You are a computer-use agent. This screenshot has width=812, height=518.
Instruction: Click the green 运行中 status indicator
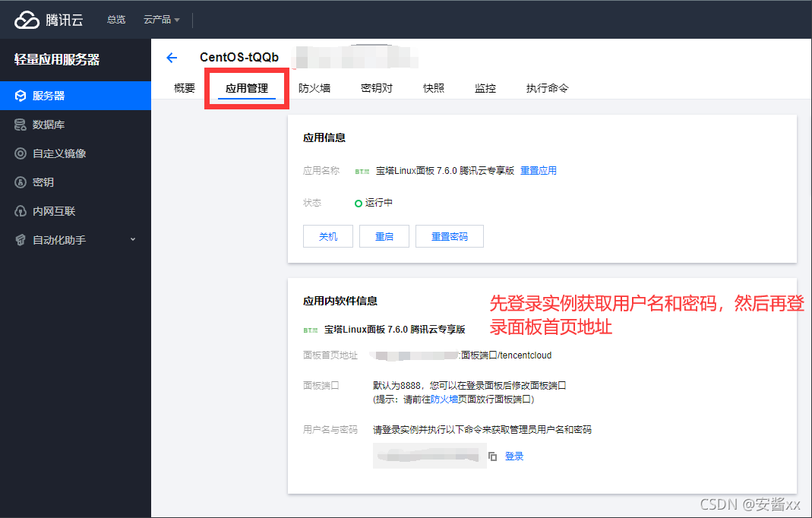coord(358,204)
